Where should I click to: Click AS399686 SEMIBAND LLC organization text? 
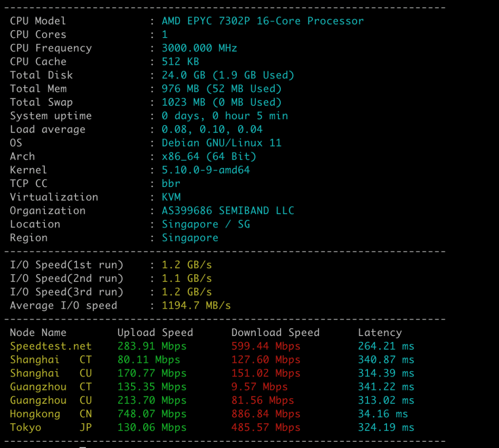coord(228,211)
